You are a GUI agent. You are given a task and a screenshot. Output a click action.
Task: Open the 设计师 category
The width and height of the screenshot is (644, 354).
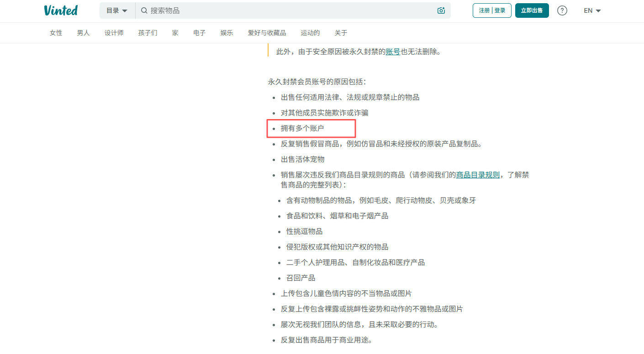[114, 32]
